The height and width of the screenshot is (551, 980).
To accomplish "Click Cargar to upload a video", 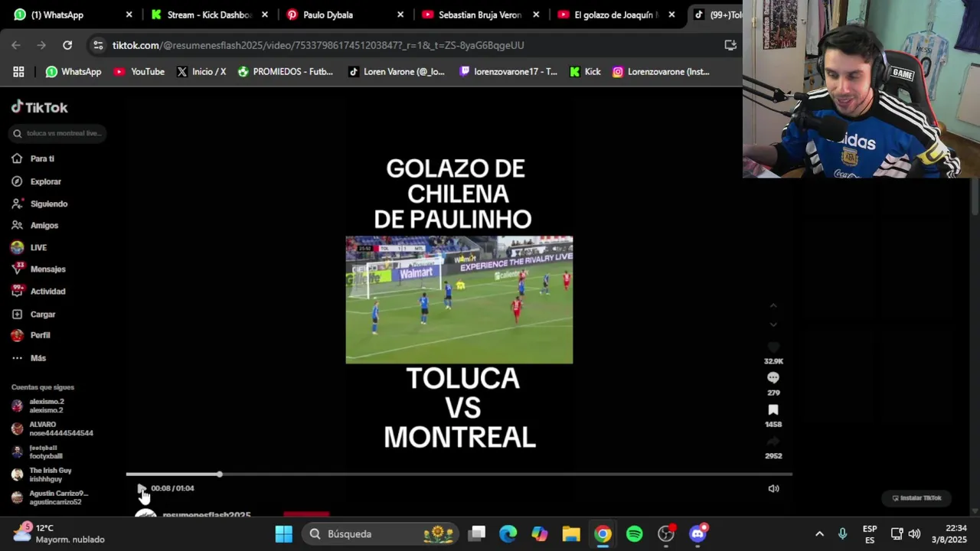I will [34, 314].
